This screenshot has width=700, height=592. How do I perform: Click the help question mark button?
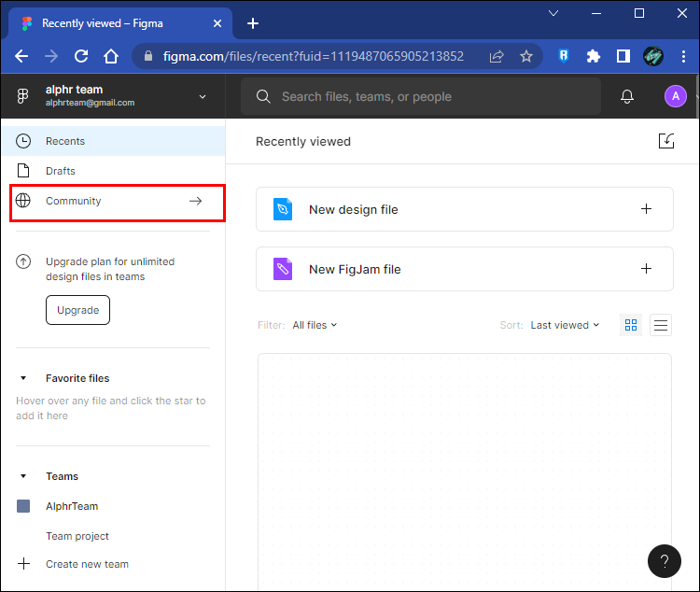665,561
